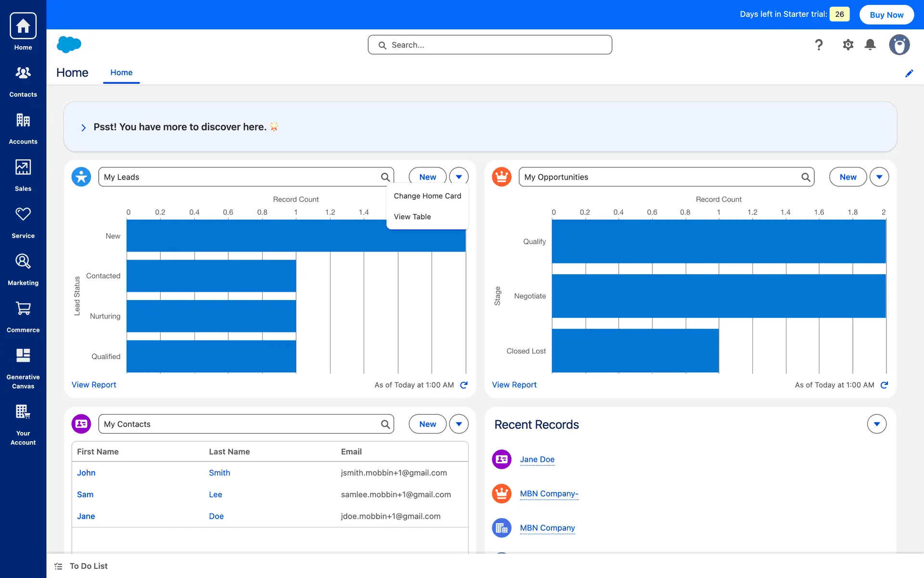Select Change Home Card menu option

pyautogui.click(x=427, y=196)
